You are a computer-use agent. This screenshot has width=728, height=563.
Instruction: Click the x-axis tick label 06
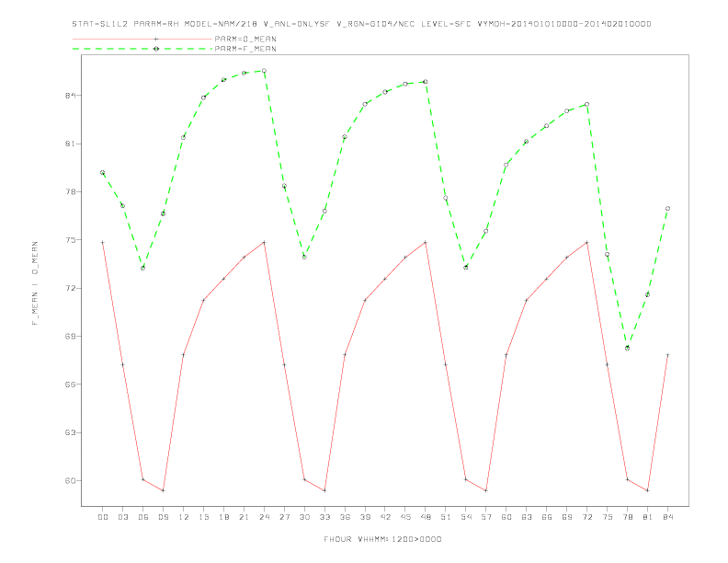point(143,517)
